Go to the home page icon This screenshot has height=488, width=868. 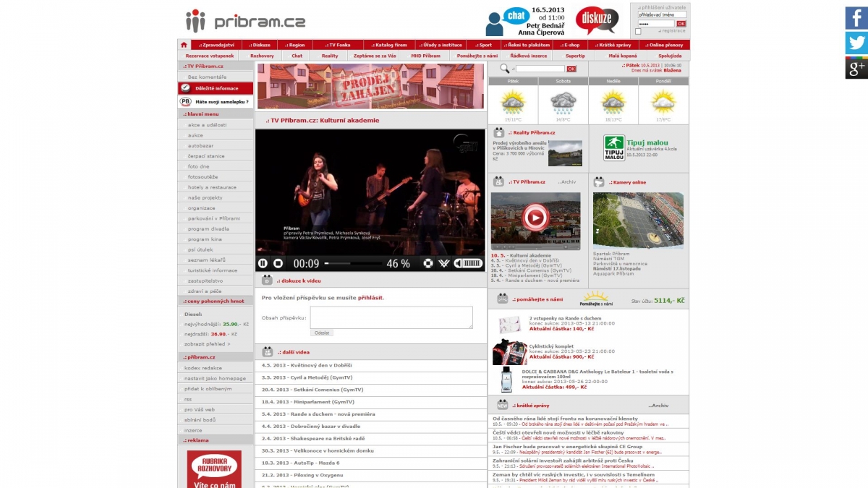pos(184,45)
